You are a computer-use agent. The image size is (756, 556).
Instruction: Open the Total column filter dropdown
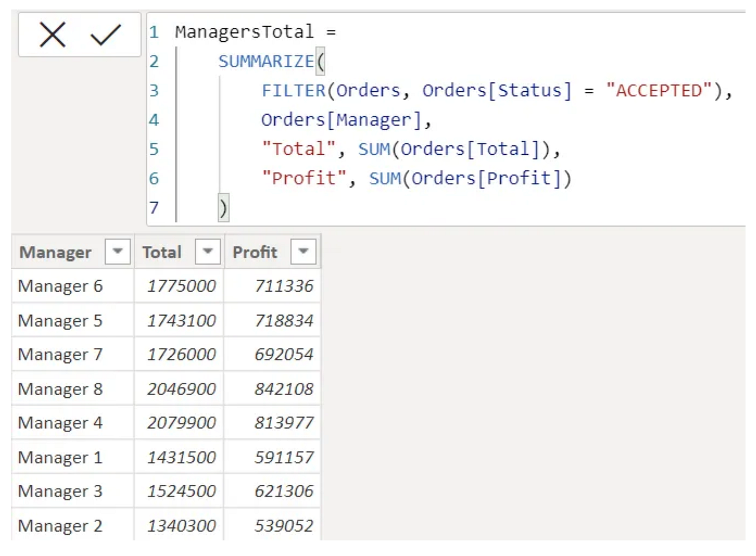coord(208,252)
